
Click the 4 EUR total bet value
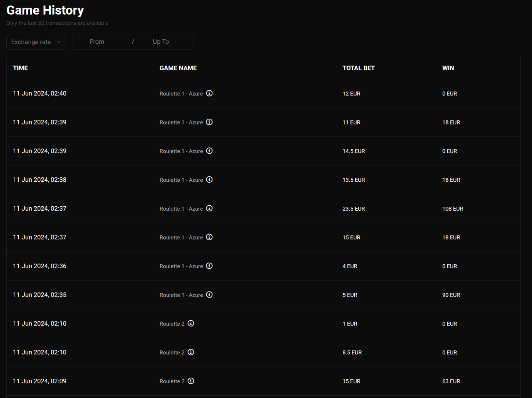pos(350,266)
